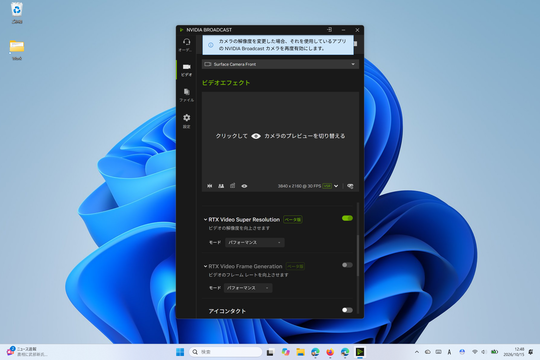This screenshot has height=360, width=540.
Task: Click the Wi-Fi network tray icon
Action: [475, 352]
